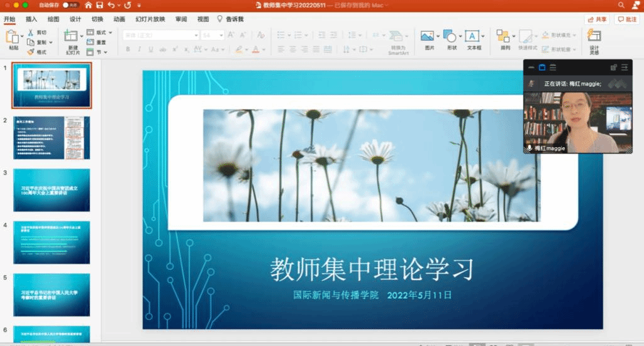Switch to the Draw (绘图) tab
The image size is (644, 346).
[x=53, y=19]
